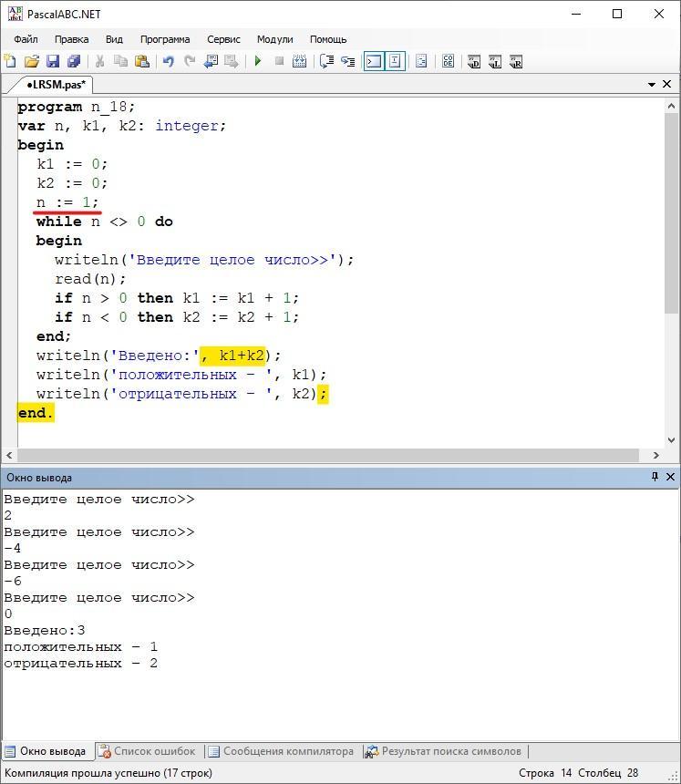
Task: Click the toolbar icon marked D
Action: (x=473, y=61)
